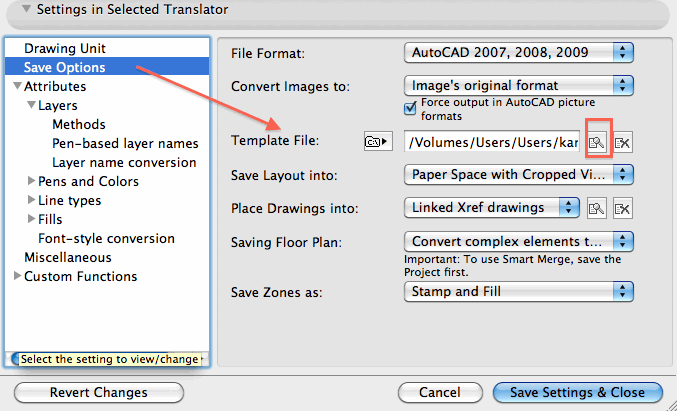
Task: Open Saving Floor Plan dropdown
Action: point(519,242)
